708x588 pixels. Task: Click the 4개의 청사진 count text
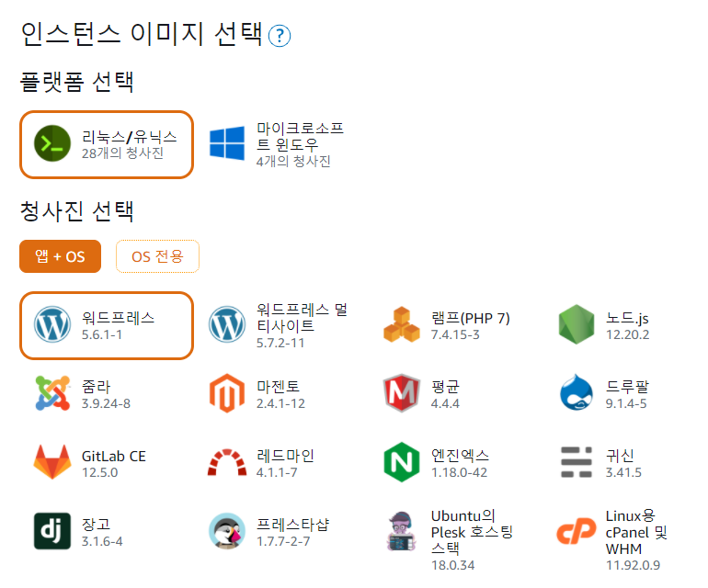coord(293,162)
